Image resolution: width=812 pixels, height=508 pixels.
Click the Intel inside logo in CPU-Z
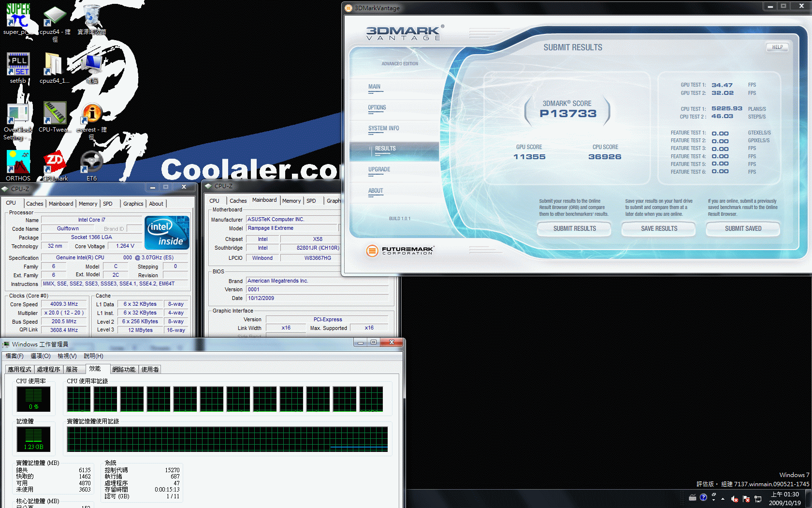[x=167, y=233]
